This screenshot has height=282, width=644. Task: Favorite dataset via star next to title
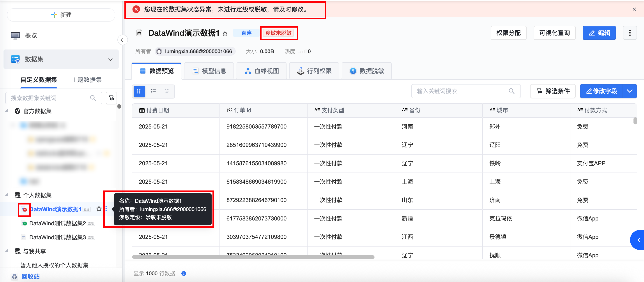225,33
